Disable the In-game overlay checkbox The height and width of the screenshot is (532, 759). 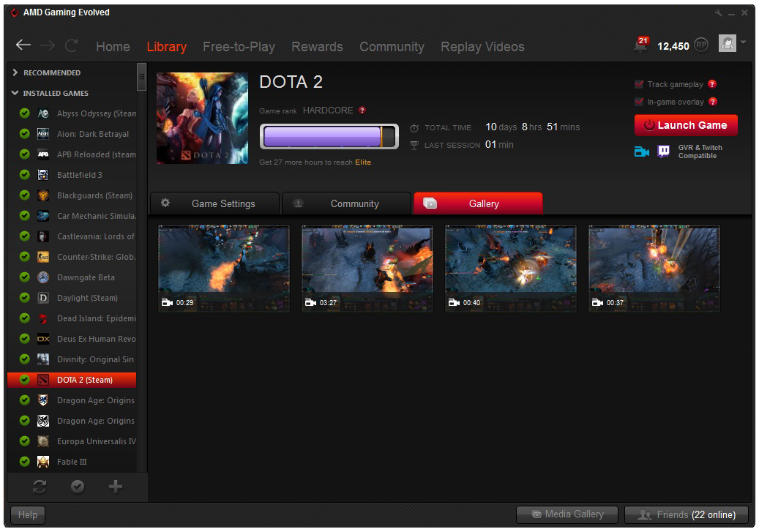640,102
